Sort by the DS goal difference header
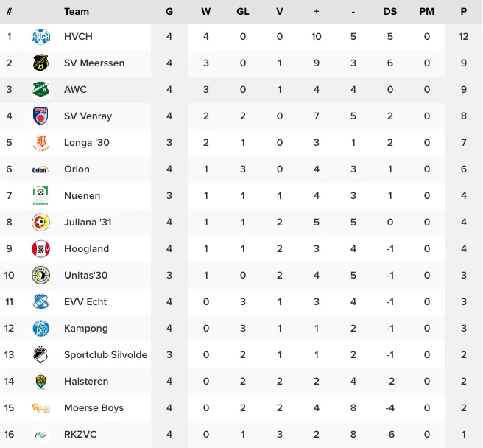This screenshot has width=483, height=448. click(x=389, y=11)
